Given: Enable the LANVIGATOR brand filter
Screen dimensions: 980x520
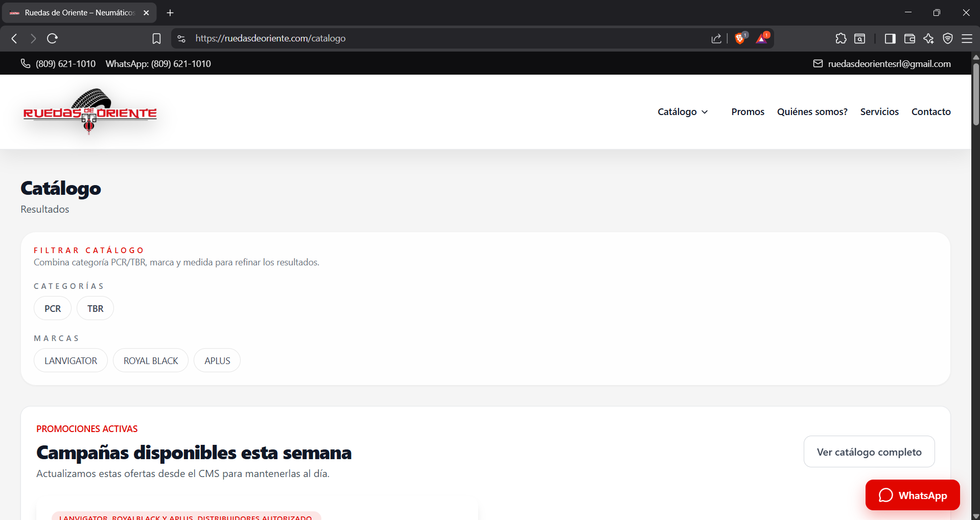Looking at the screenshot, I should point(71,360).
